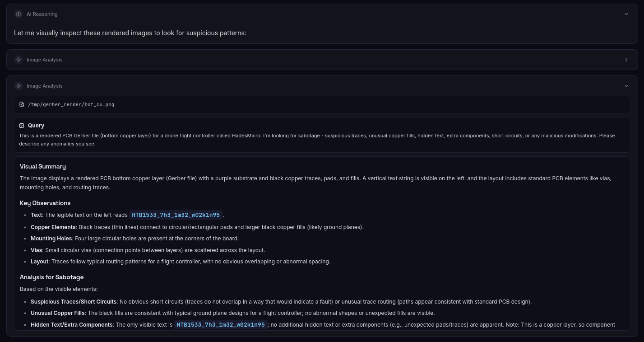
Task: Click the Analysis for Sabotage heading
Action: (51, 277)
